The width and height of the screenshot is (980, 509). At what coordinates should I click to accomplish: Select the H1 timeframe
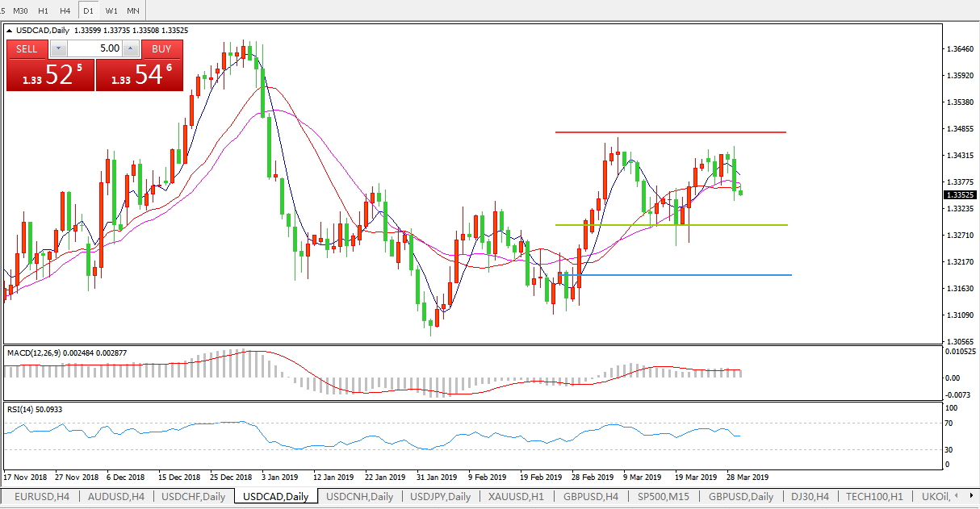44,10
